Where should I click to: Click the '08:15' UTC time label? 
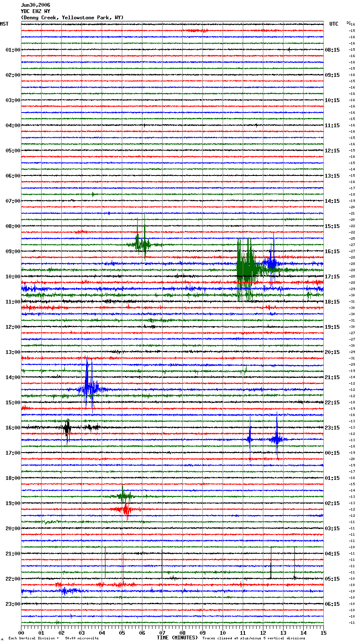click(x=332, y=50)
